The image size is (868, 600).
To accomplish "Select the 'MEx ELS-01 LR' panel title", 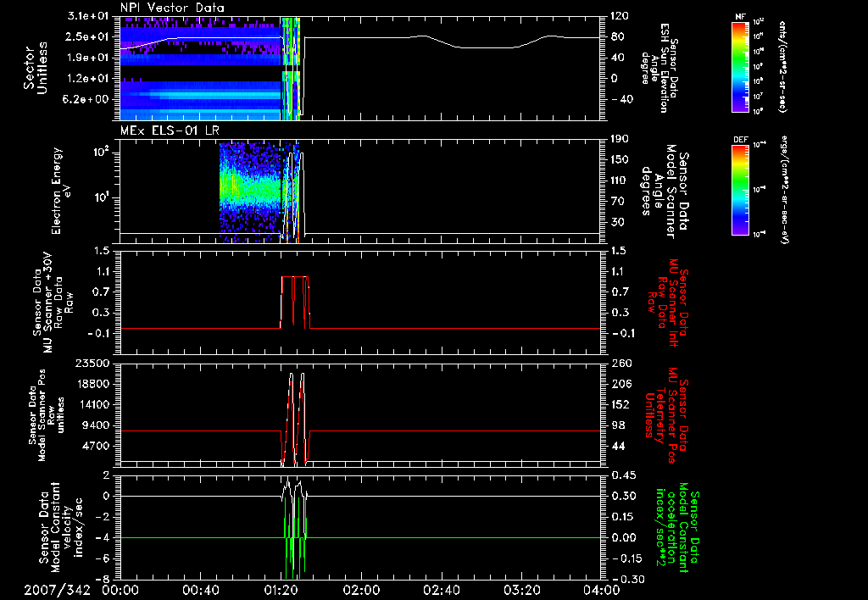I will [170, 131].
